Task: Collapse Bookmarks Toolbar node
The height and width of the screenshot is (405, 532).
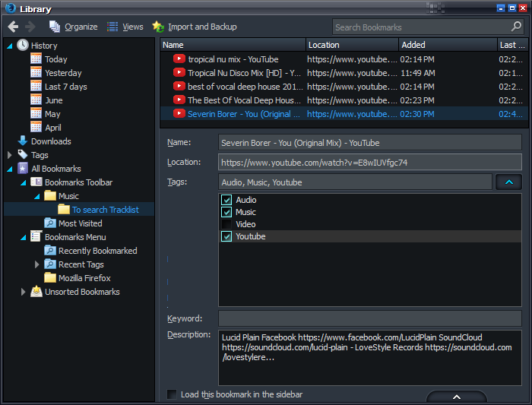Action: [24, 182]
